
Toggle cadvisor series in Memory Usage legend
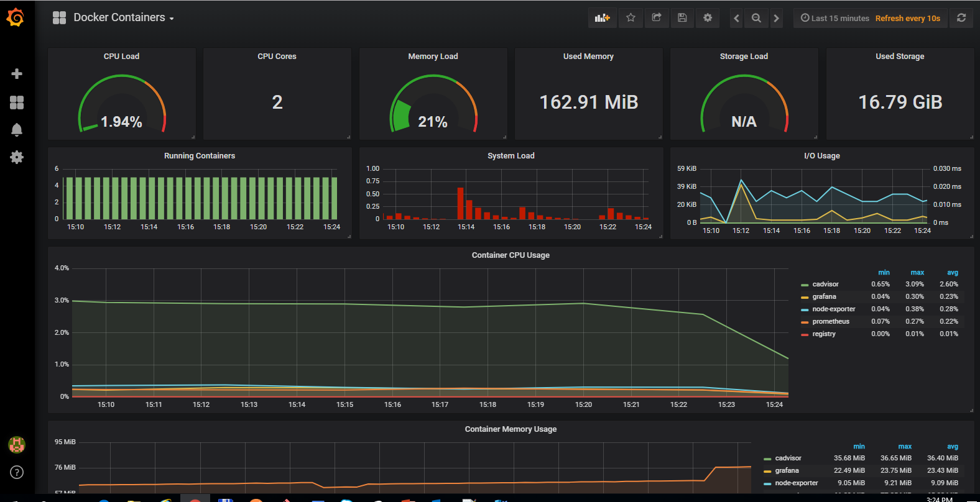click(788, 458)
